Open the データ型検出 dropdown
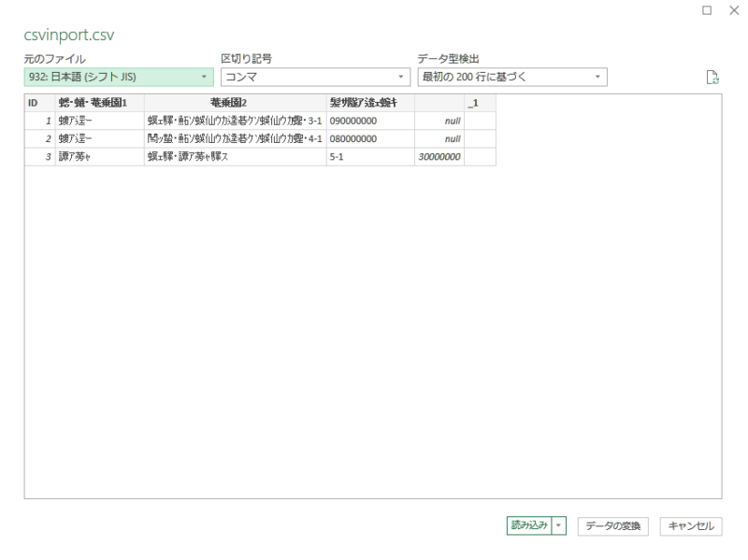This screenshot has height=560, width=748. pyautogui.click(x=511, y=77)
